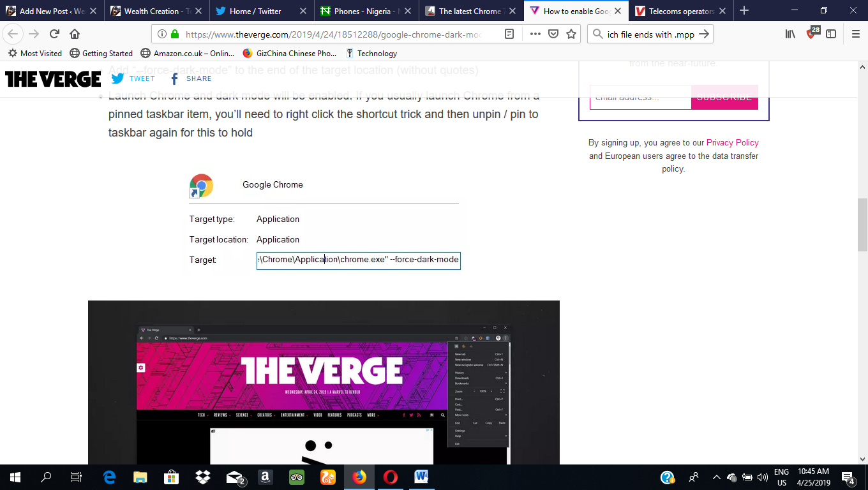The width and height of the screenshot is (868, 490).
Task: Close the How to enable Google tab
Action: tap(617, 11)
